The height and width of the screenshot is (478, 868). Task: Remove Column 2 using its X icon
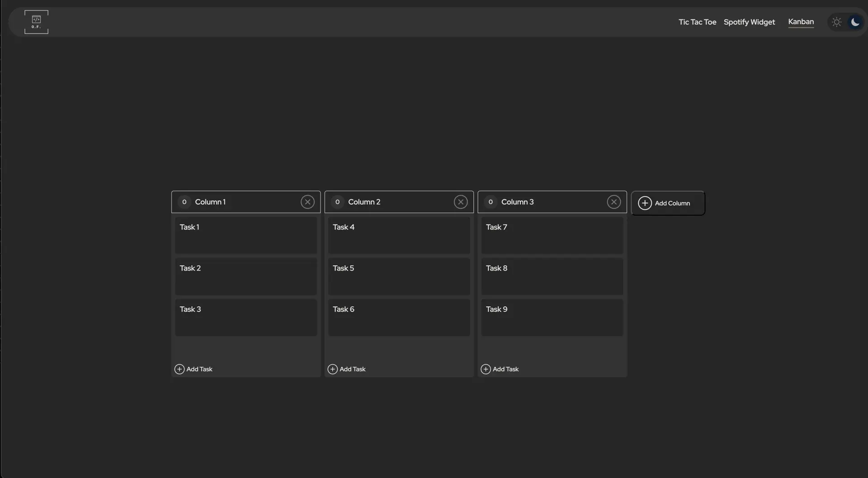pos(461,202)
